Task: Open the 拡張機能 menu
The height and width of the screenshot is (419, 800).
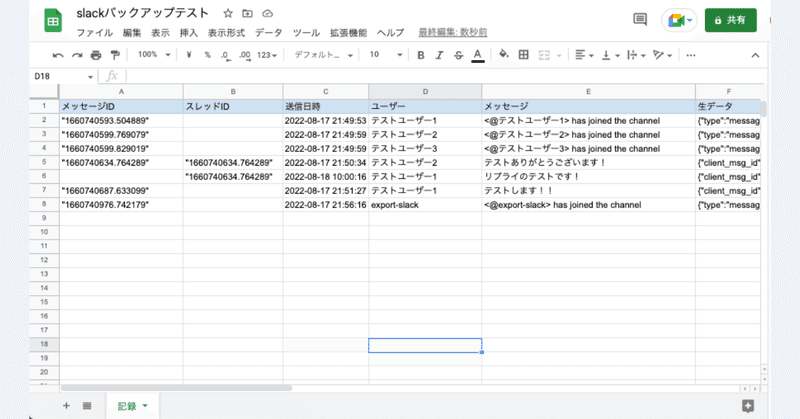Action: point(348,33)
